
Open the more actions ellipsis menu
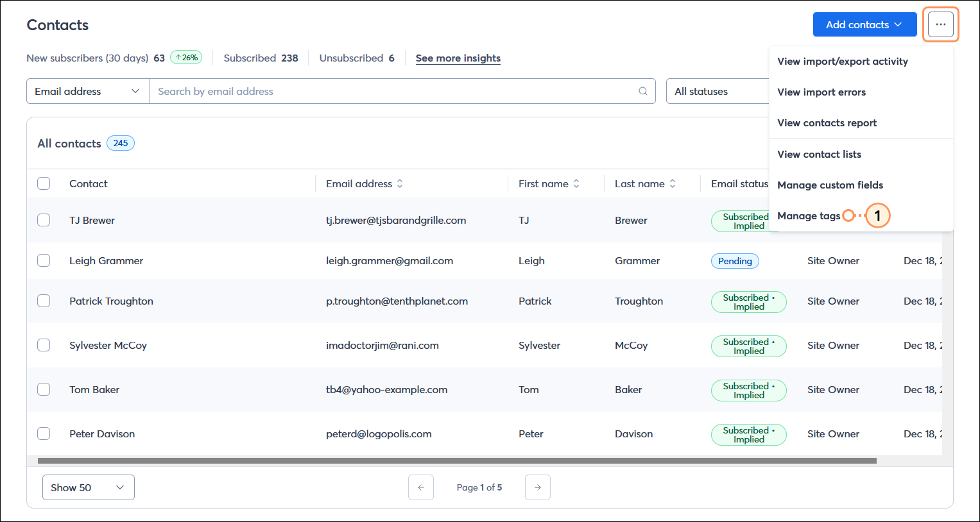[940, 24]
